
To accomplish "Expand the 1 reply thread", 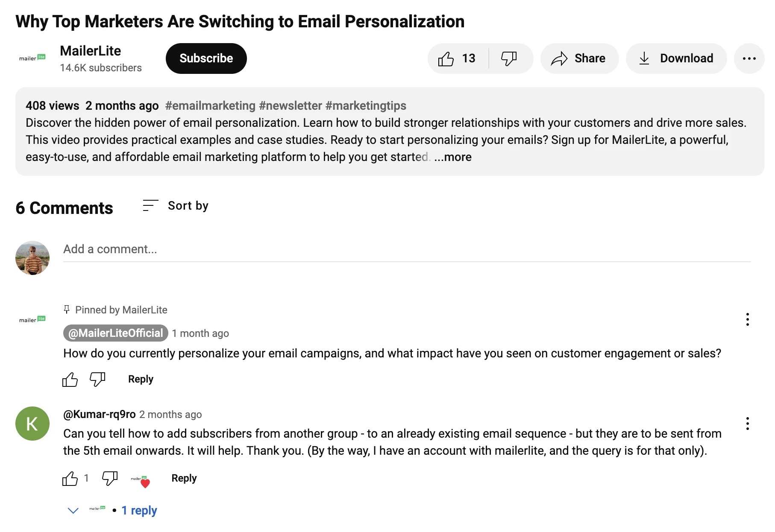I will point(139,510).
